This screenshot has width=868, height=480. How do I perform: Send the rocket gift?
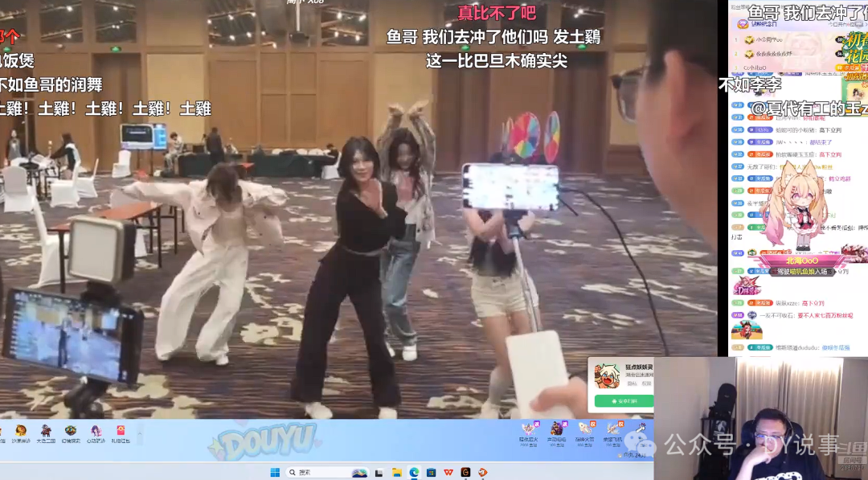(584, 429)
